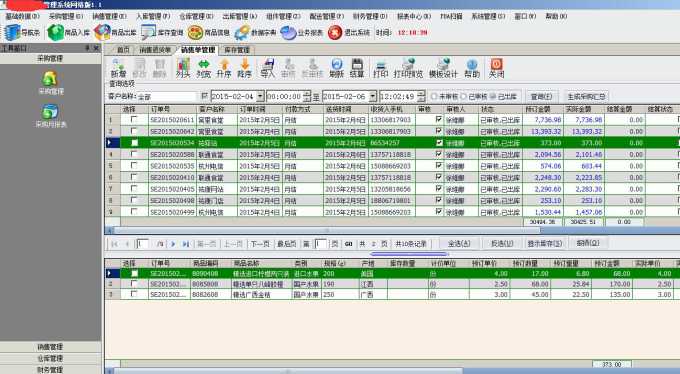Open the 采购管理 menu in the menu bar
The height and width of the screenshot is (374, 680).
click(x=65, y=16)
